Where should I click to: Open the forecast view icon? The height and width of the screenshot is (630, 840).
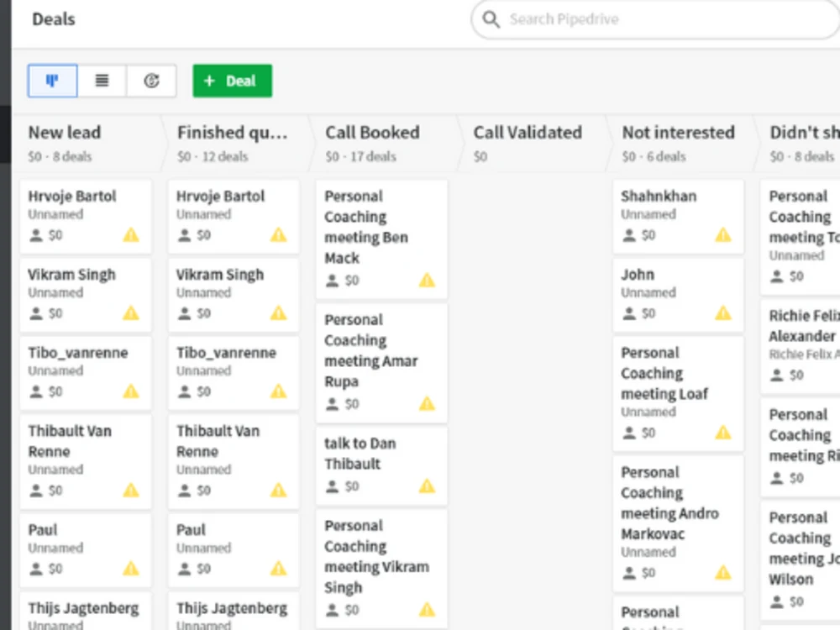pos(151,81)
